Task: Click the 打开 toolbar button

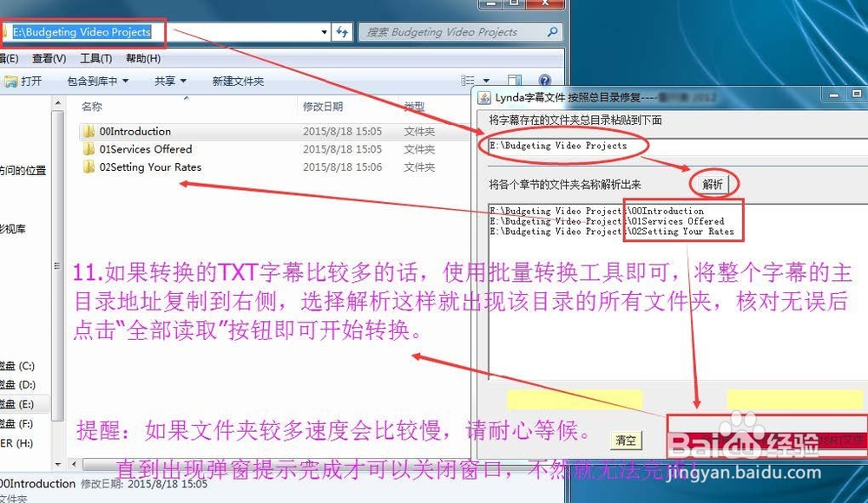Action: tap(23, 82)
